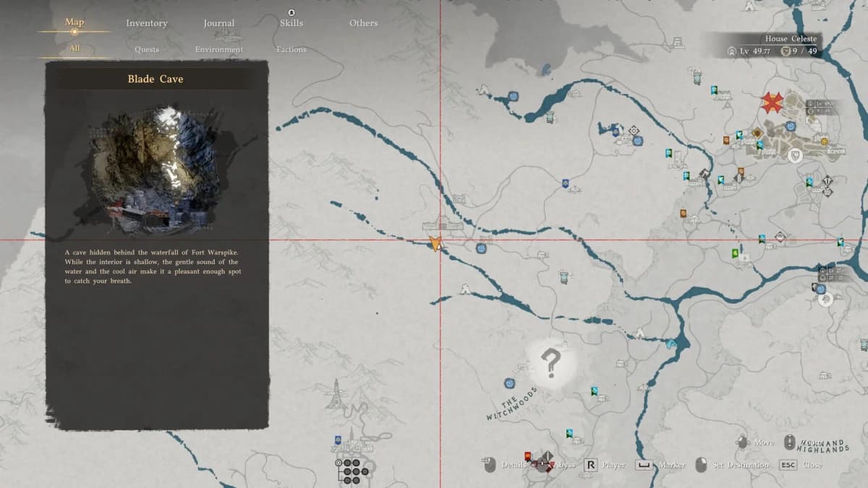This screenshot has width=868, height=488.
Task: Click the R Player center button
Action: tap(590, 465)
